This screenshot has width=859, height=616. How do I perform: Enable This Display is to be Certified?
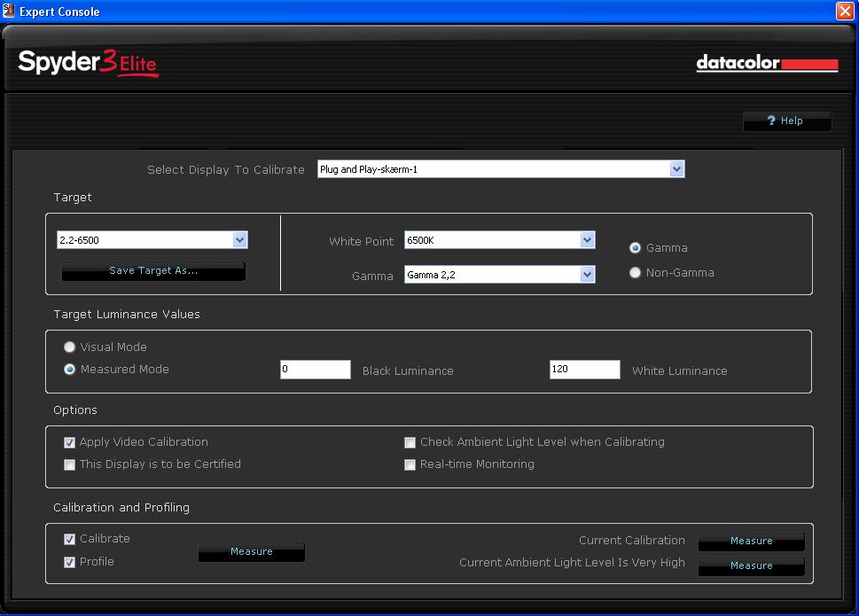pyautogui.click(x=69, y=464)
